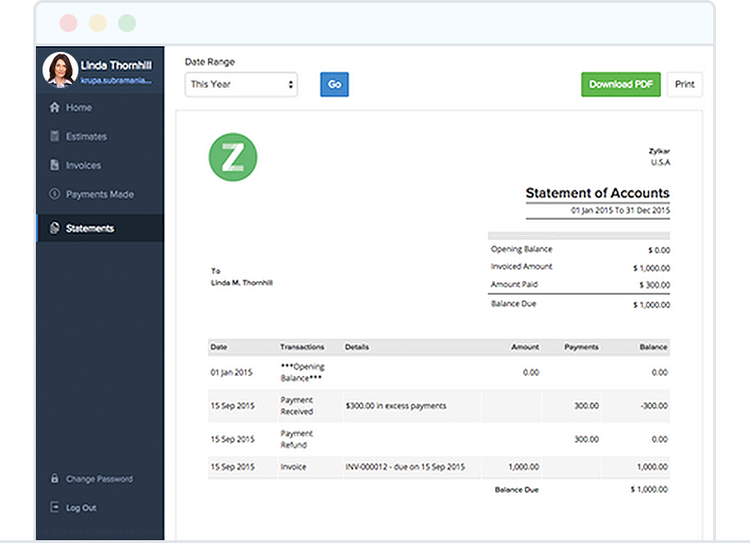Click the Change Password lock icon
The height and width of the screenshot is (560, 750).
click(55, 479)
